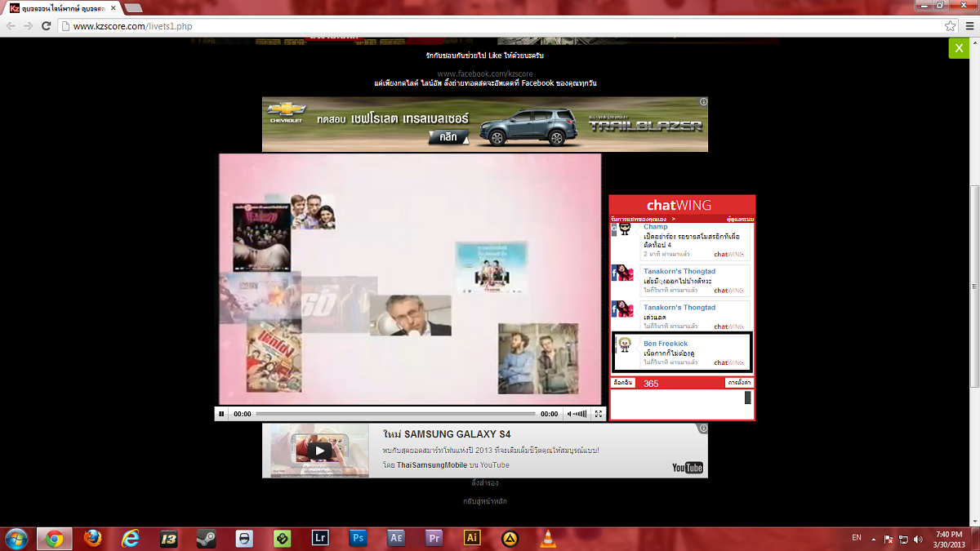The image size is (980, 551).
Task: Click the ลิ้งสำรอง backup link
Action: (485, 483)
